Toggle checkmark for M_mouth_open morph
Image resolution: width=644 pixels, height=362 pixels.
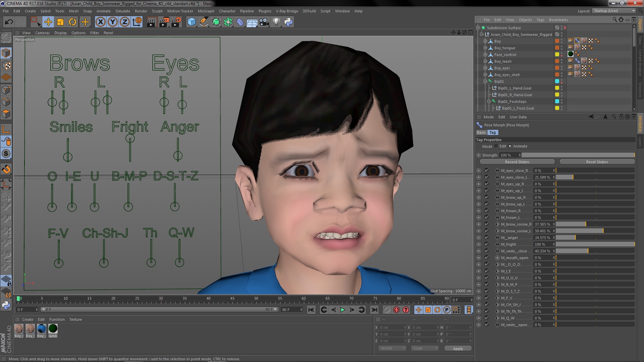[x=487, y=258]
